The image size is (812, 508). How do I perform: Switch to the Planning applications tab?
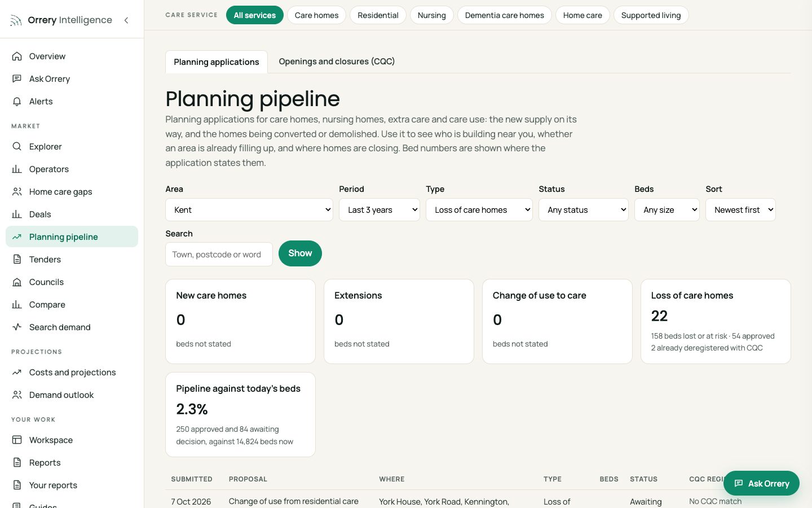point(217,62)
